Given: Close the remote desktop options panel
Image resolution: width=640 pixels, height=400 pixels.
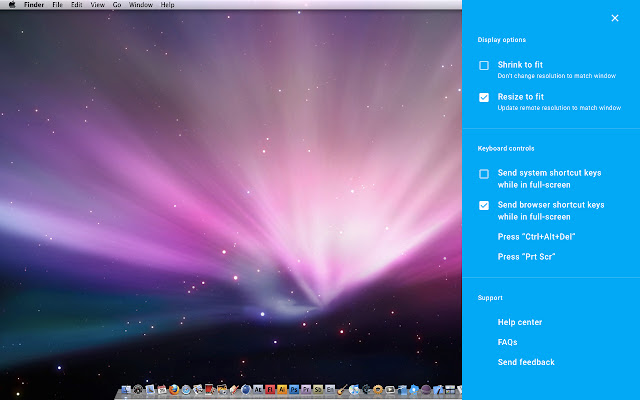Looking at the screenshot, I should (x=614, y=18).
